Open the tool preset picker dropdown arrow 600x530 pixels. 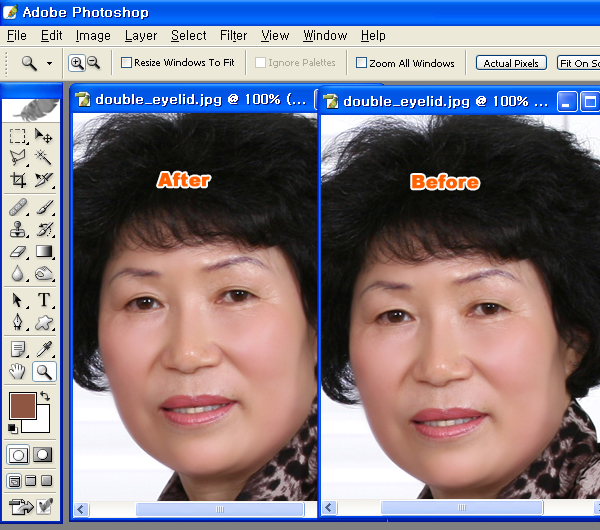49,63
